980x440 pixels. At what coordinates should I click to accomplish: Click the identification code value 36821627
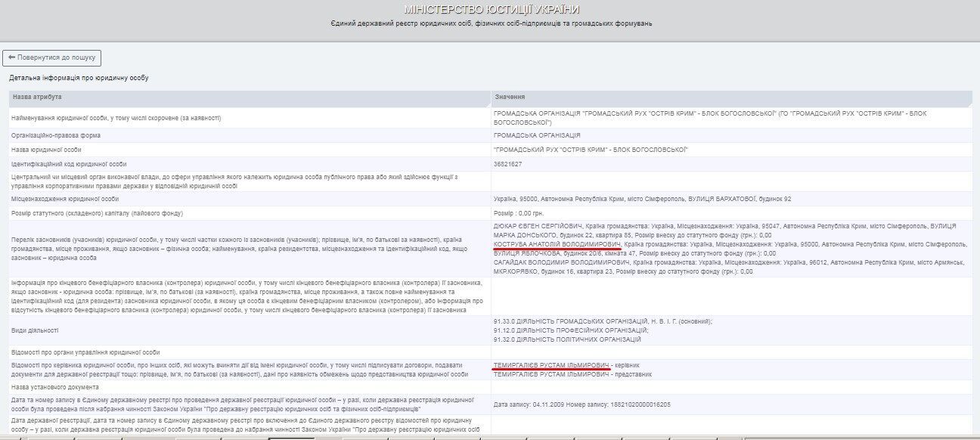509,164
